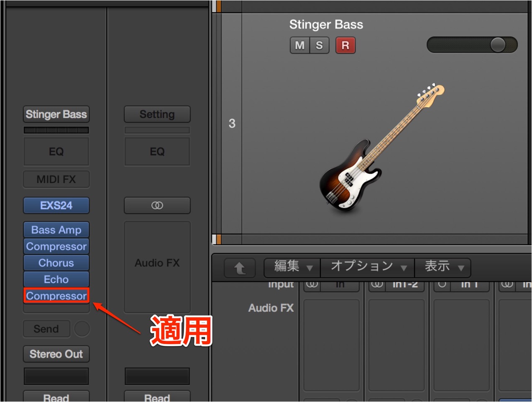Viewport: 532px width, 402px height.
Task: Toggle record enable on Stinger Bass
Action: pyautogui.click(x=345, y=45)
